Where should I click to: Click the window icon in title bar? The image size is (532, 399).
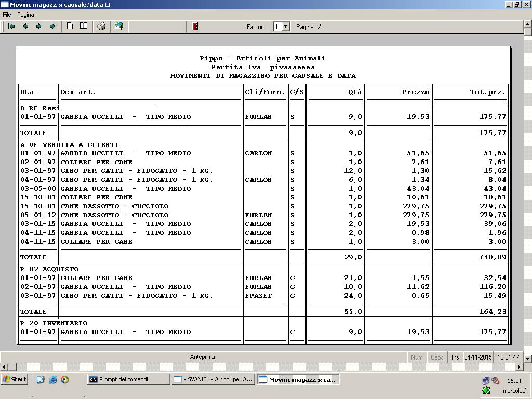click(4, 4)
